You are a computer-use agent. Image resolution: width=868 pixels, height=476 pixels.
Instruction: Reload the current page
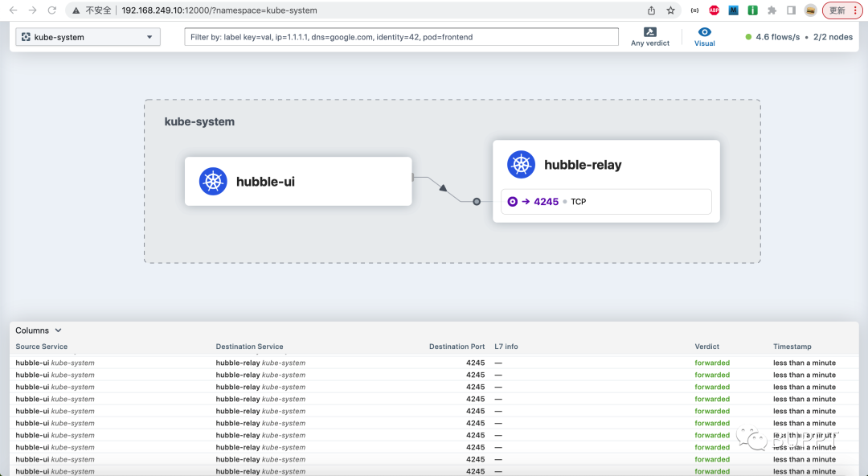point(52,10)
